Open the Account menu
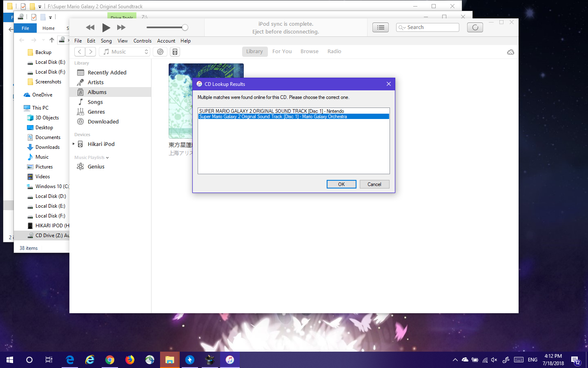 [x=166, y=41]
